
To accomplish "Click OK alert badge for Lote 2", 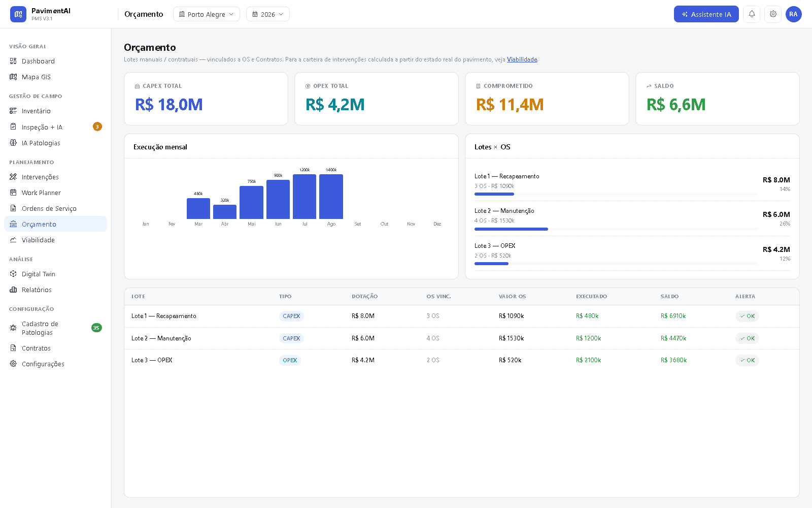I will 747,338.
